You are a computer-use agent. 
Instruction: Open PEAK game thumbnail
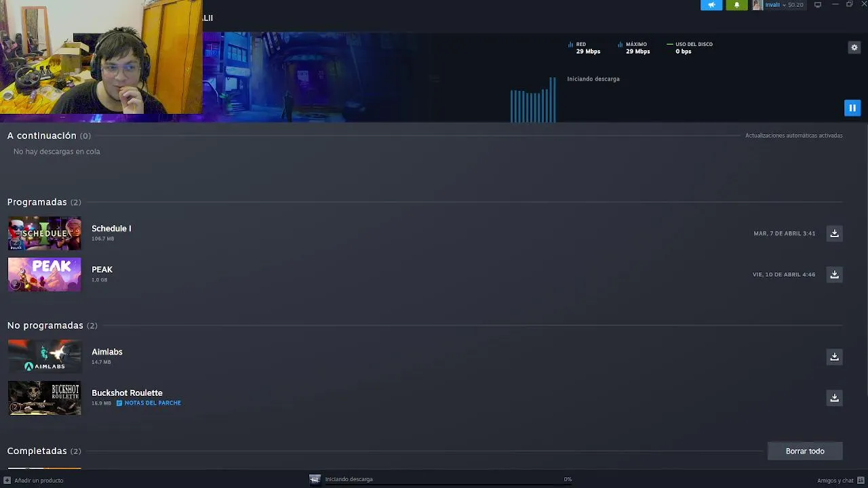click(44, 274)
